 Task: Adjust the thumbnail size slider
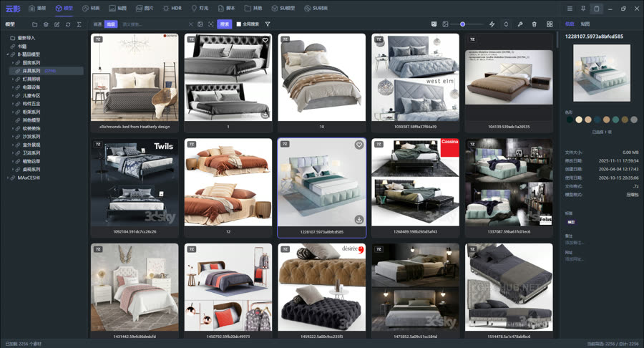462,24
